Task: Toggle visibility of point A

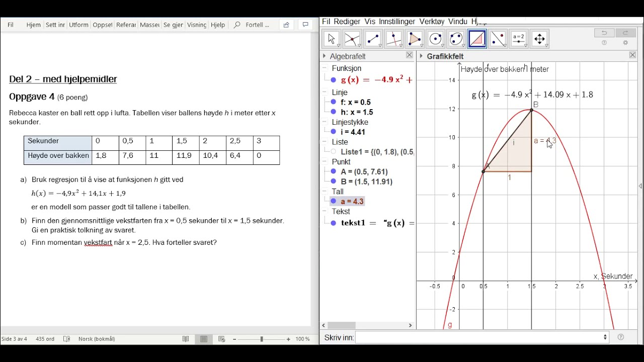Action: [333, 171]
